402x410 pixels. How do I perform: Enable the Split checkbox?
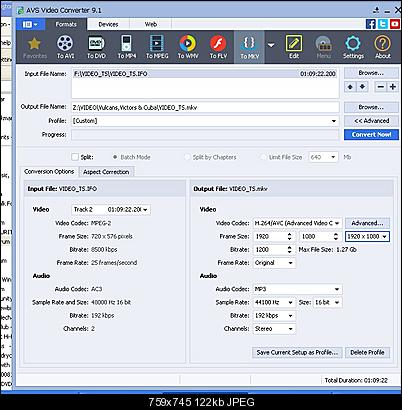(x=75, y=157)
